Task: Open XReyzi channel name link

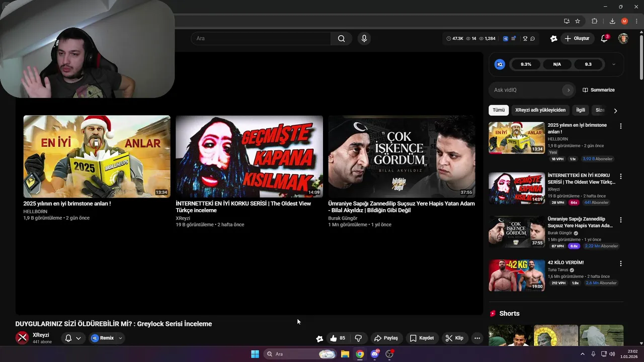Action: click(41, 335)
